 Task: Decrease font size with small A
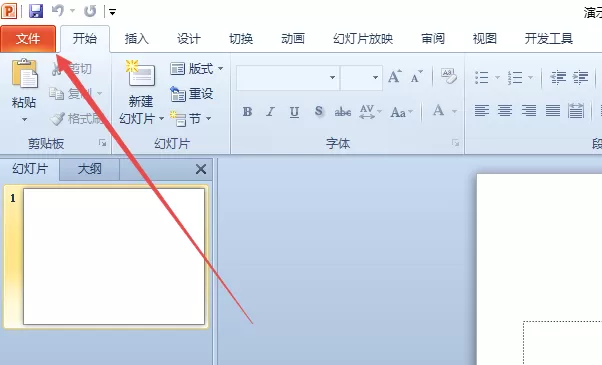point(417,77)
